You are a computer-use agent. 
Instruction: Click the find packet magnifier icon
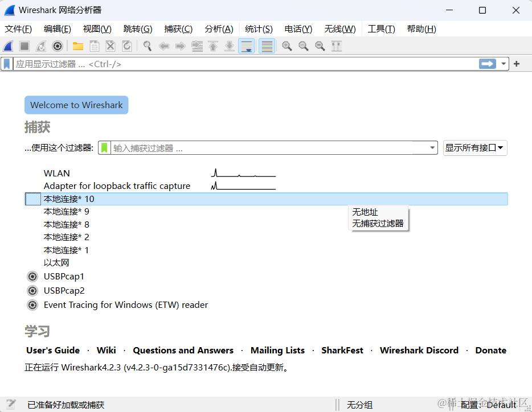click(148, 46)
